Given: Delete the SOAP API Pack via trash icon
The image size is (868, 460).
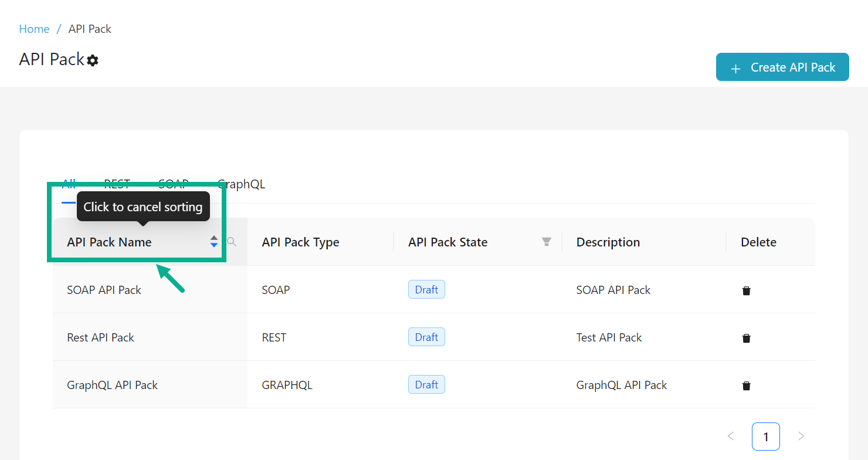Looking at the screenshot, I should coord(746,290).
